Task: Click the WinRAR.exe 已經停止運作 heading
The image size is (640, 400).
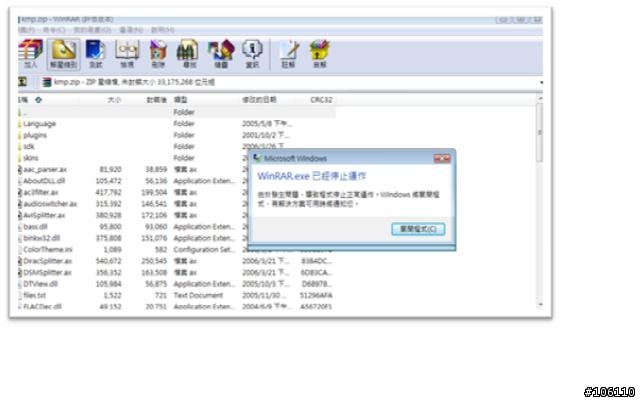Action: coord(312,176)
